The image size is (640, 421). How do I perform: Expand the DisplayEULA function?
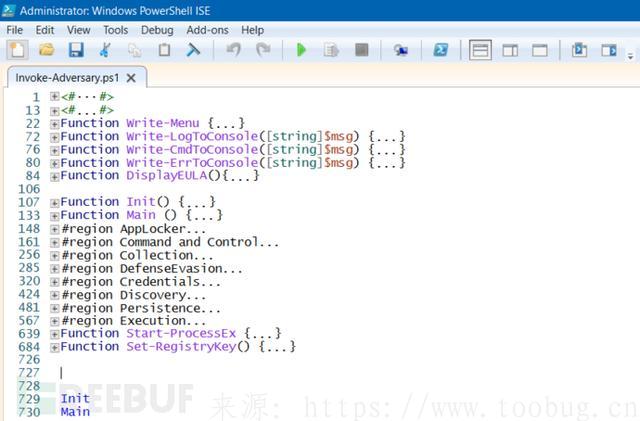[x=55, y=176]
